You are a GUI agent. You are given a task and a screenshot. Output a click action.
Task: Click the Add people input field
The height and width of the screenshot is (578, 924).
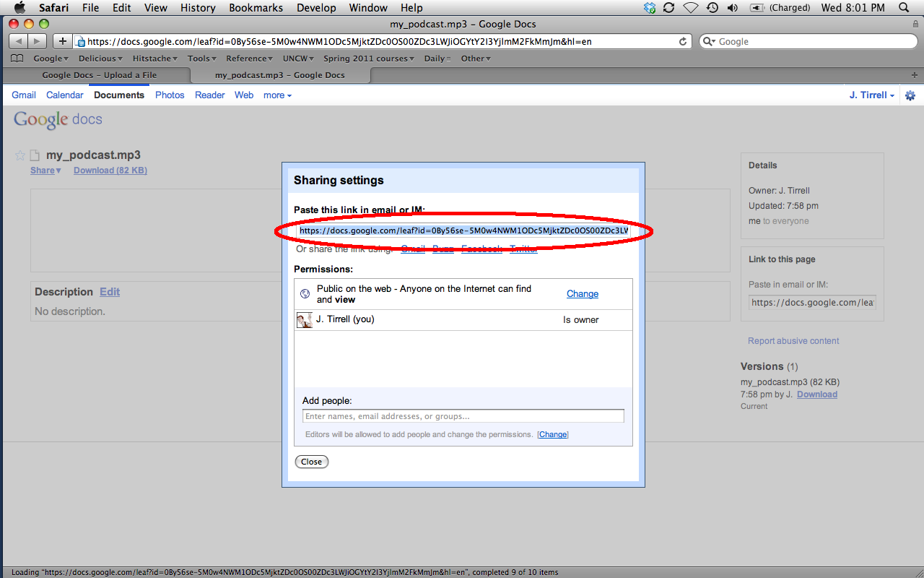pos(463,416)
